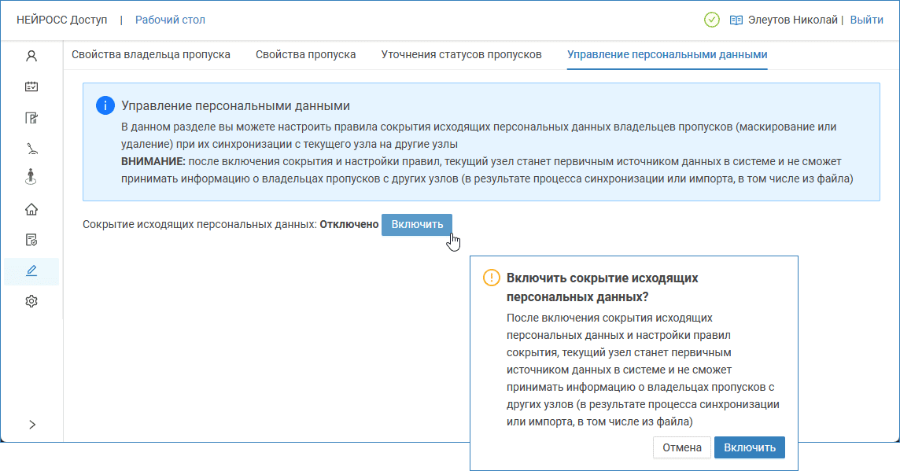Open the calendar schedule sidebar icon

(32, 87)
